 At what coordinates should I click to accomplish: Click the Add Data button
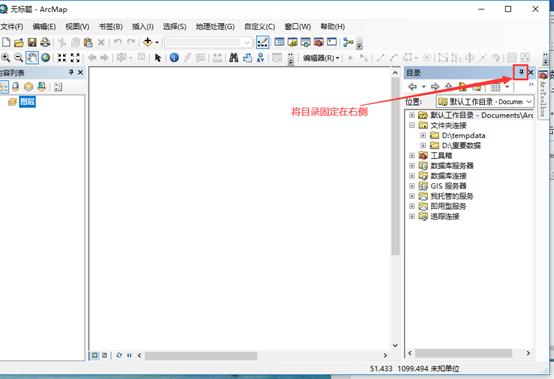(147, 42)
